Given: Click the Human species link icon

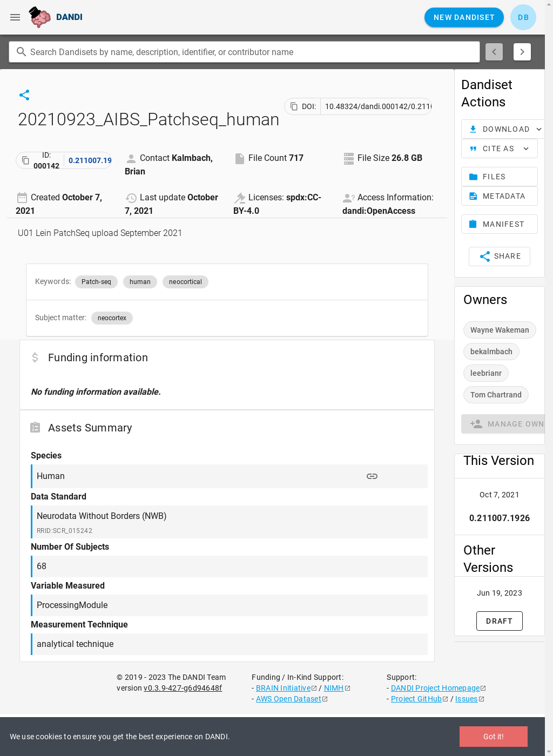Looking at the screenshot, I should coord(372,476).
